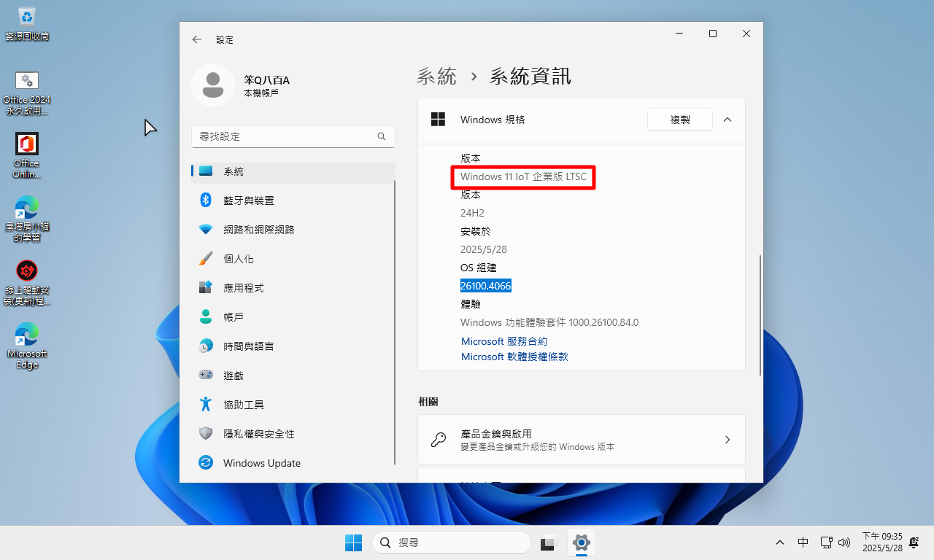Open the 協助工具 settings page
The height and width of the screenshot is (560, 934).
293,405
